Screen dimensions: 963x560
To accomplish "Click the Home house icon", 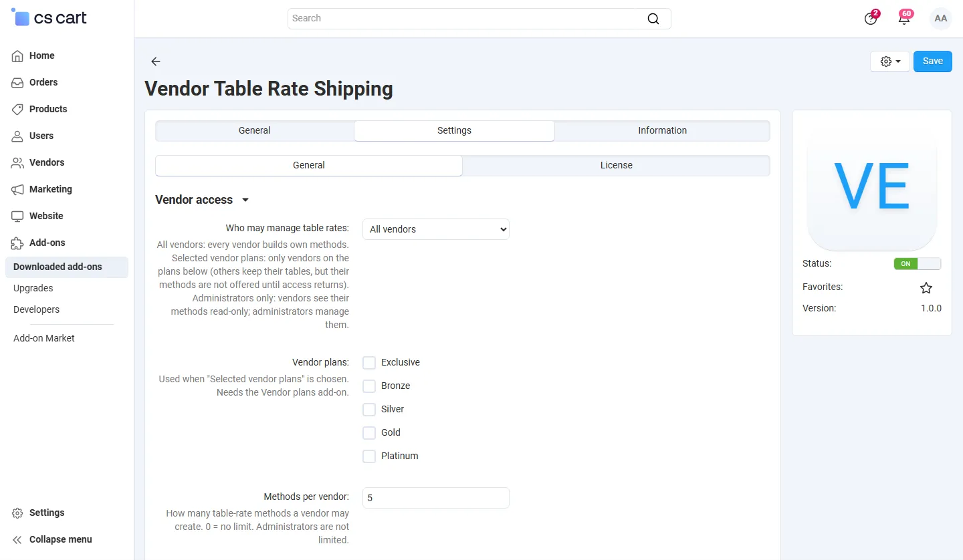I will pyautogui.click(x=18, y=56).
